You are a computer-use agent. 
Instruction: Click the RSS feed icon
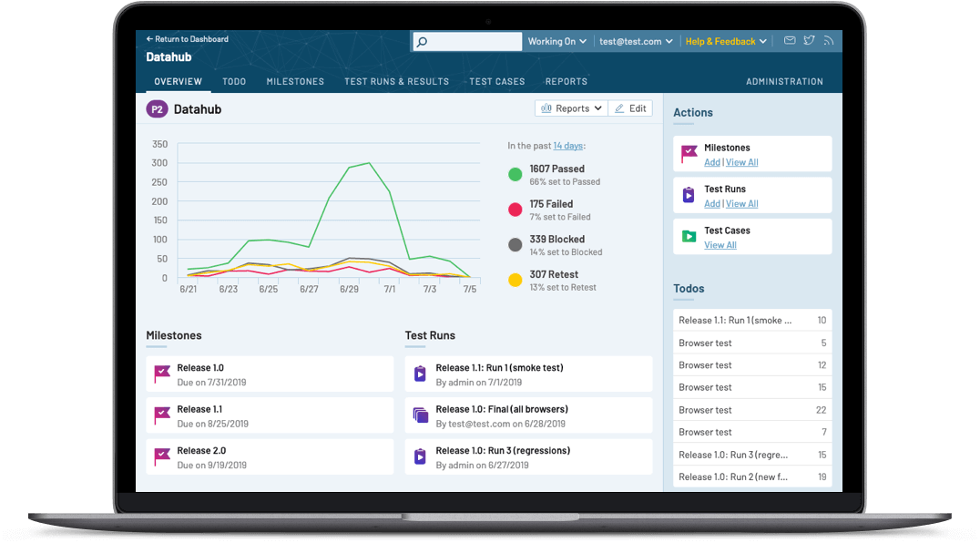click(829, 41)
